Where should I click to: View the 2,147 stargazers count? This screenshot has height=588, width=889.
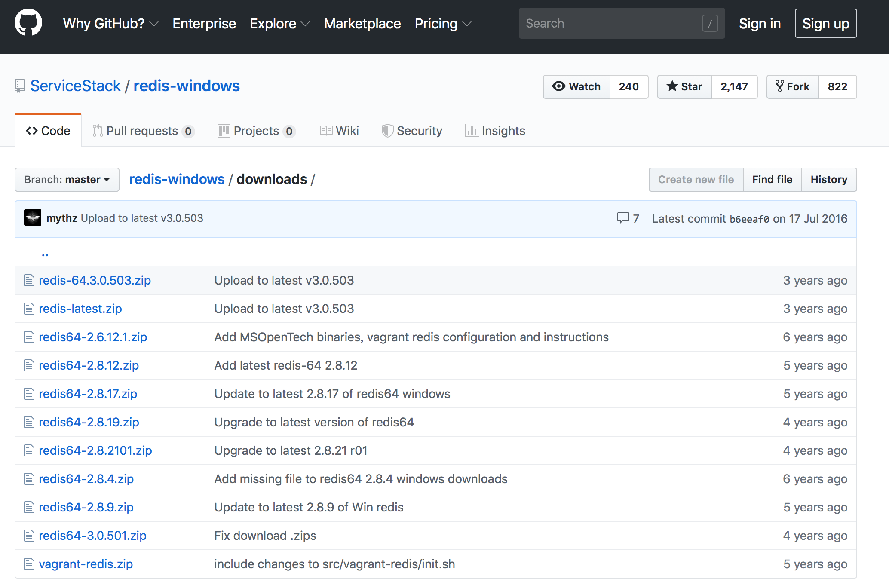click(x=734, y=87)
